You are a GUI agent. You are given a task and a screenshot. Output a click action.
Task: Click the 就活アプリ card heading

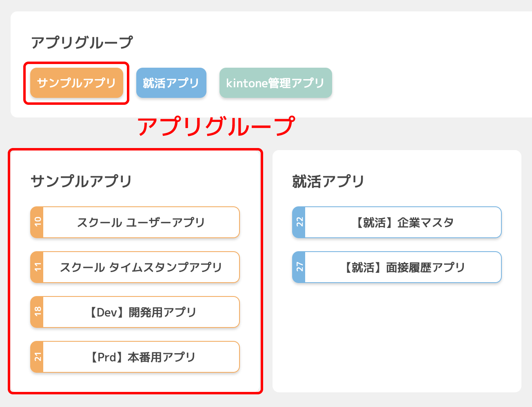pyautogui.click(x=328, y=181)
